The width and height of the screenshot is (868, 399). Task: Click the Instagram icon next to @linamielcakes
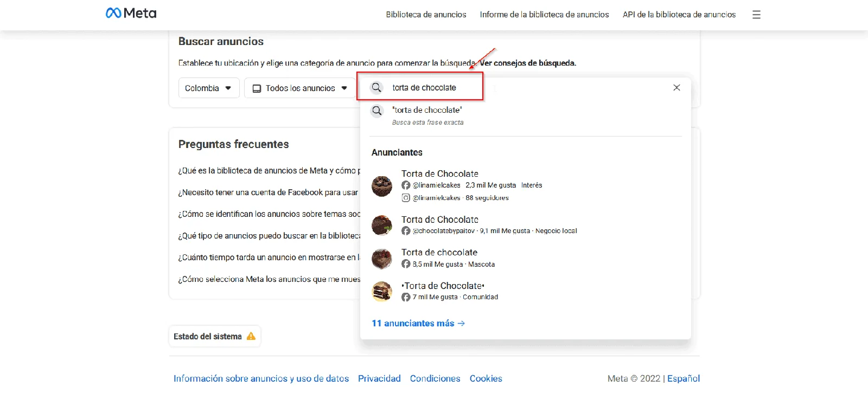tap(406, 198)
